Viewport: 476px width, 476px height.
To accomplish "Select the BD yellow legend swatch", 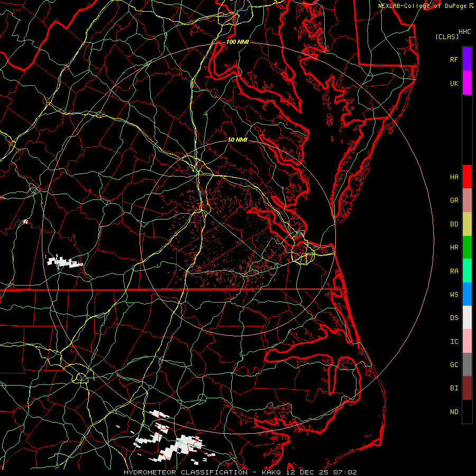I will pyautogui.click(x=467, y=224).
